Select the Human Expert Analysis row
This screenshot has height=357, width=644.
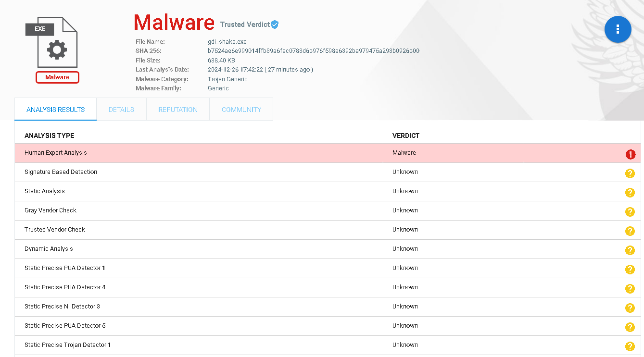[x=192, y=153]
